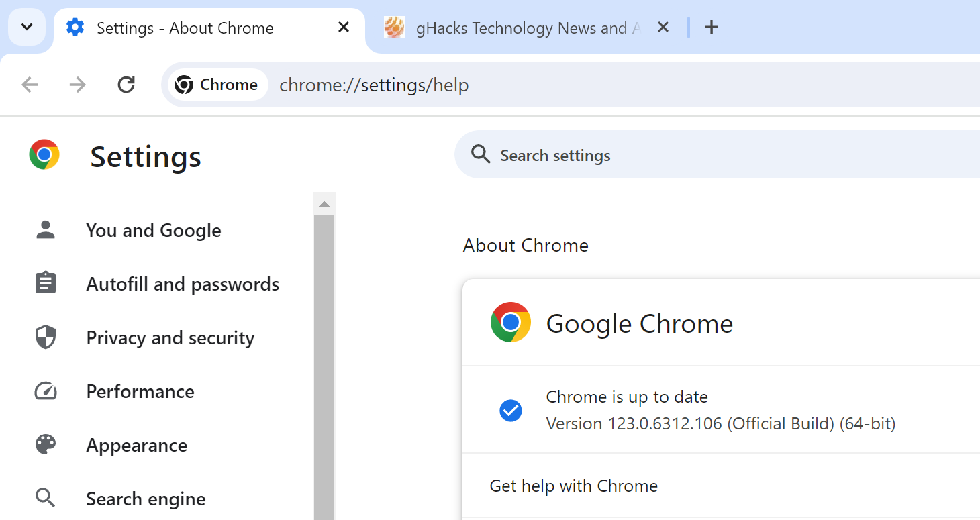Switch to the Settings - About Chrome tab

tap(209, 28)
